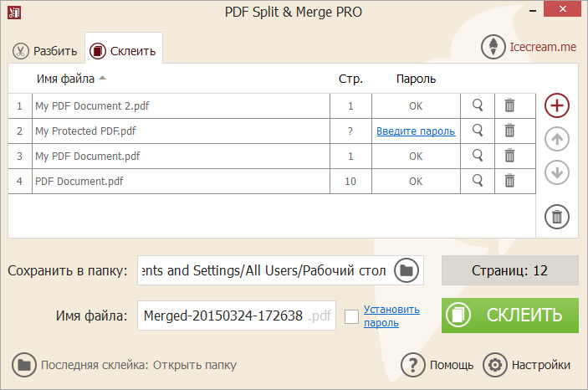The width and height of the screenshot is (588, 390).
Task: Start merging with the СКЛЕИТЬ button
Action: pyautogui.click(x=510, y=316)
